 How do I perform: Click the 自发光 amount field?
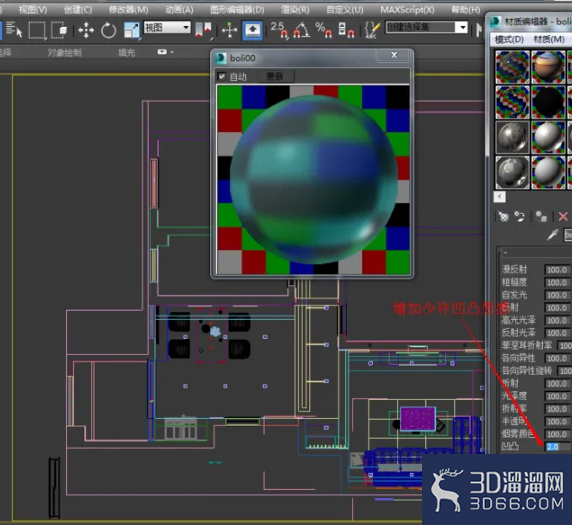(x=557, y=295)
